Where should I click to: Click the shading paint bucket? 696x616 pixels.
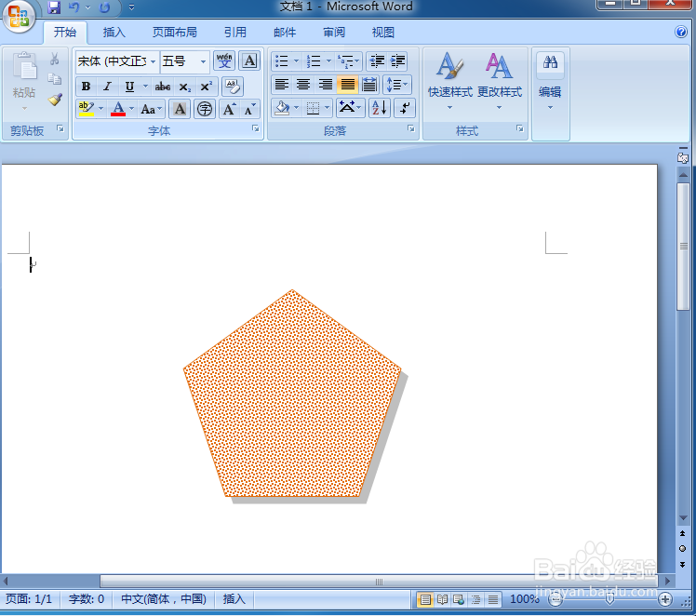[282, 108]
